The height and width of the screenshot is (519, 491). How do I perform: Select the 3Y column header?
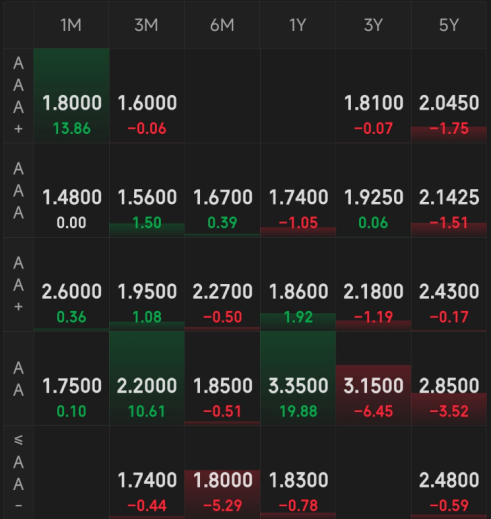(x=373, y=25)
